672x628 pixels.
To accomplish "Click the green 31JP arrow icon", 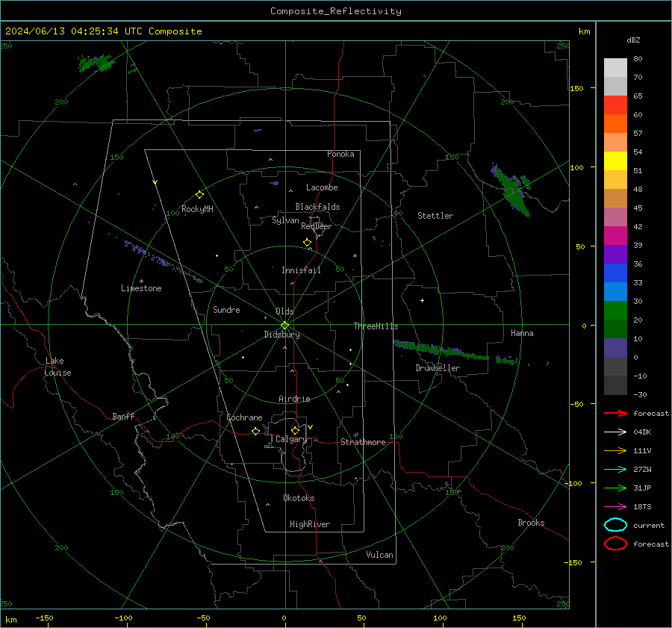I will [615, 488].
